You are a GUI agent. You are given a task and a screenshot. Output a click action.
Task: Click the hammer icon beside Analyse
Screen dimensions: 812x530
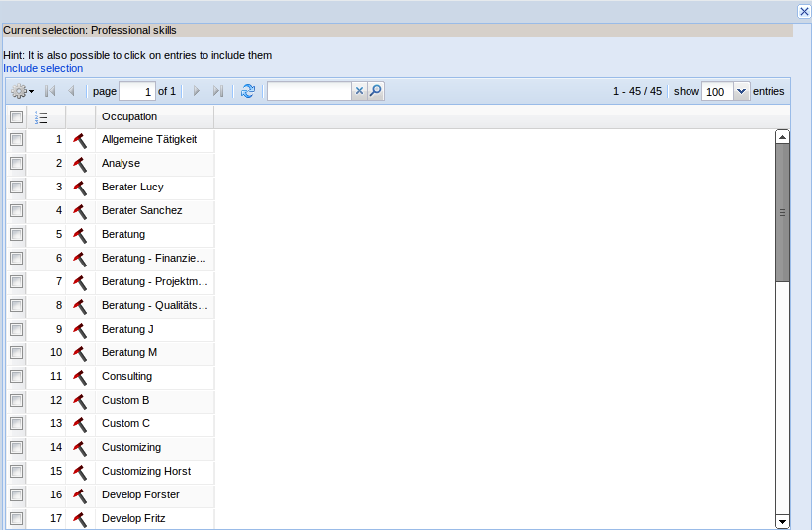pyautogui.click(x=80, y=164)
